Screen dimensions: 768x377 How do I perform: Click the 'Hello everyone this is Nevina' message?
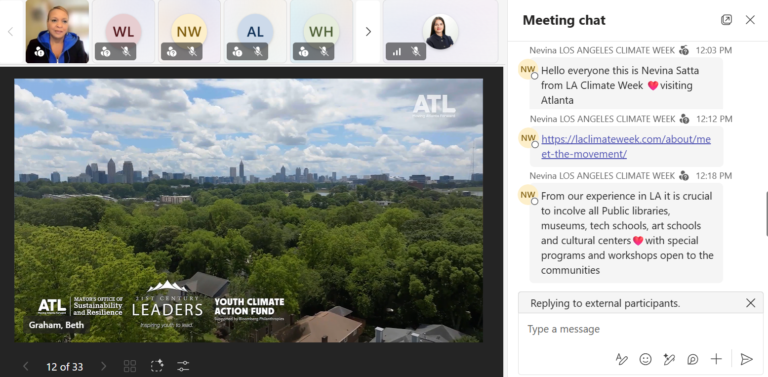[626, 85]
